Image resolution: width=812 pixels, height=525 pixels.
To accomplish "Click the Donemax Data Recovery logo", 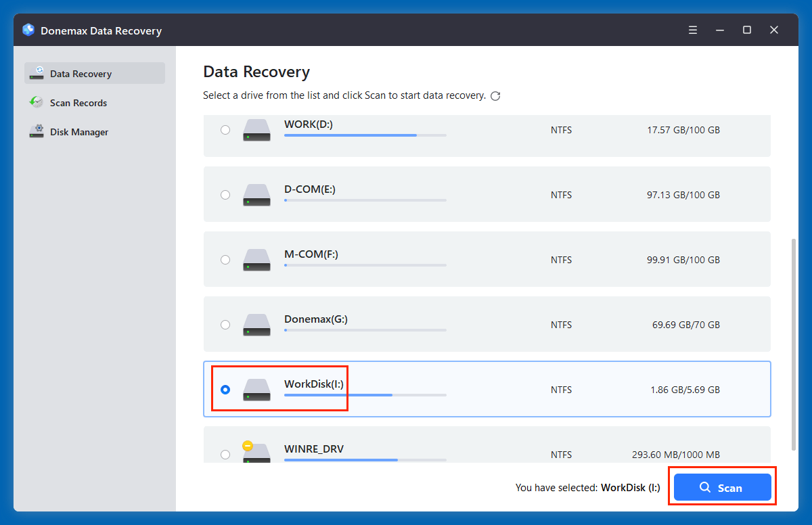I will (28, 30).
